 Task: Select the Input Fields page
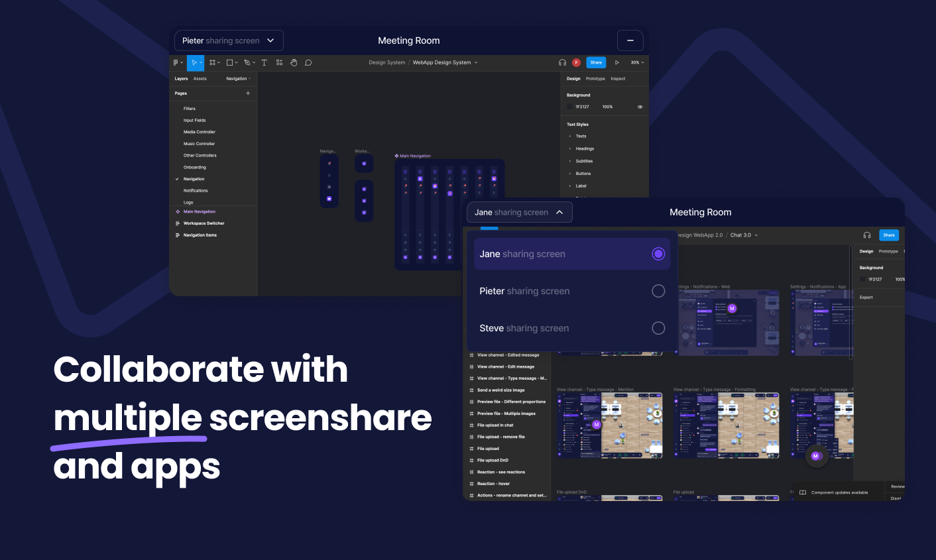click(195, 121)
